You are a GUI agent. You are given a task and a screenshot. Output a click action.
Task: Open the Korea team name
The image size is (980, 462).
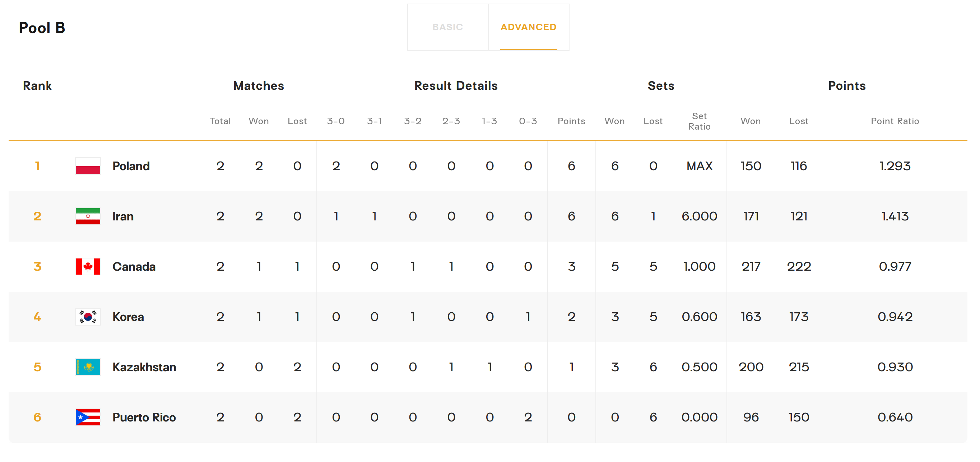128,317
